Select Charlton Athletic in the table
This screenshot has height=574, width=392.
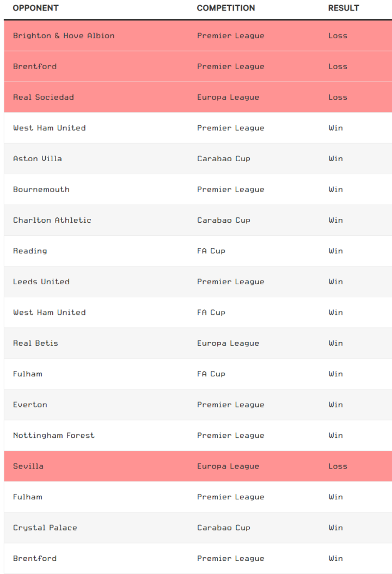coord(52,221)
